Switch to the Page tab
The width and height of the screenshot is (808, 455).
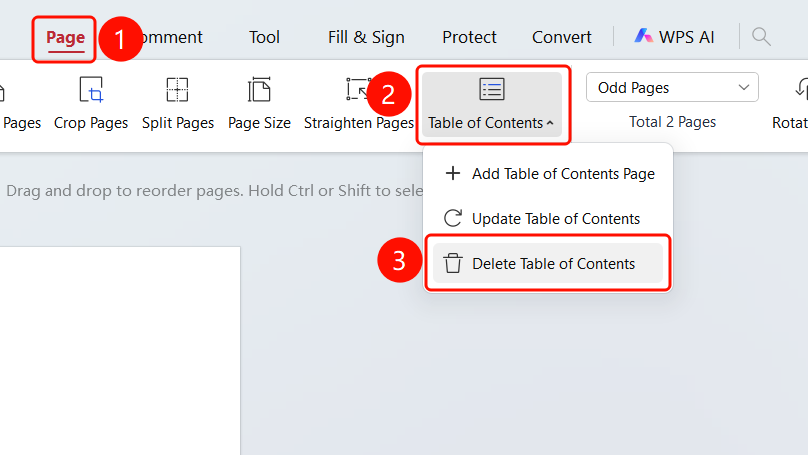(x=65, y=38)
